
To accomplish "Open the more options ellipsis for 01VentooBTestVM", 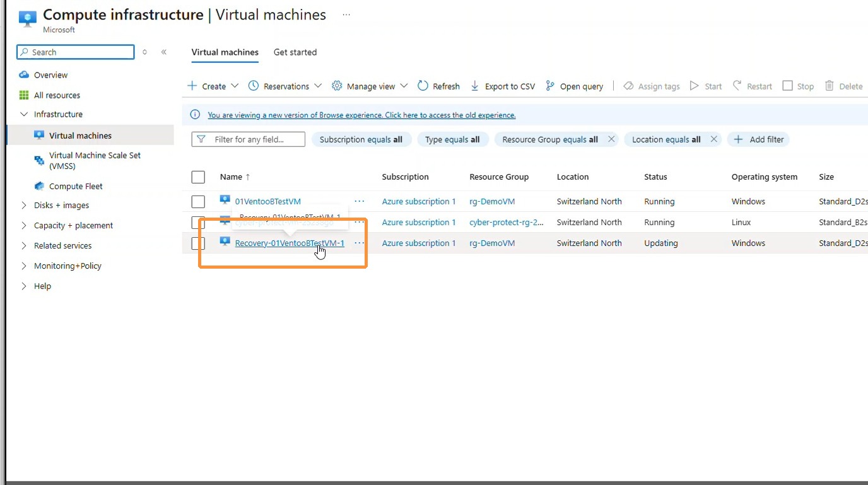I will click(x=360, y=201).
